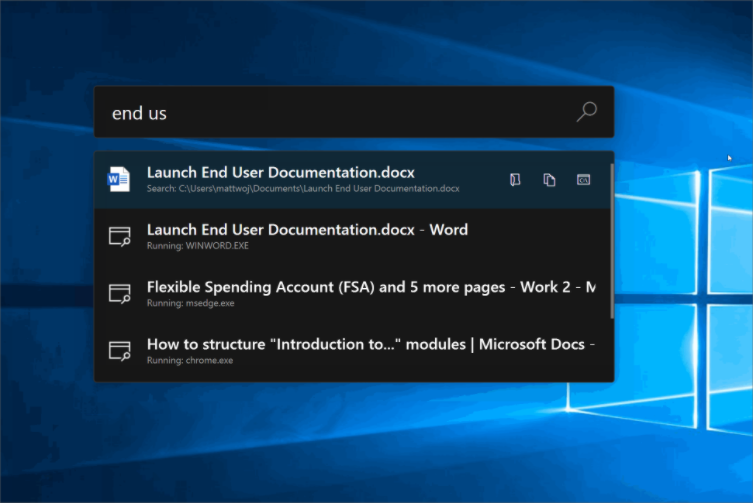The width and height of the screenshot is (753, 503).
Task: Open containing folder of Launch End User Documentation.docx
Action: tap(515, 180)
